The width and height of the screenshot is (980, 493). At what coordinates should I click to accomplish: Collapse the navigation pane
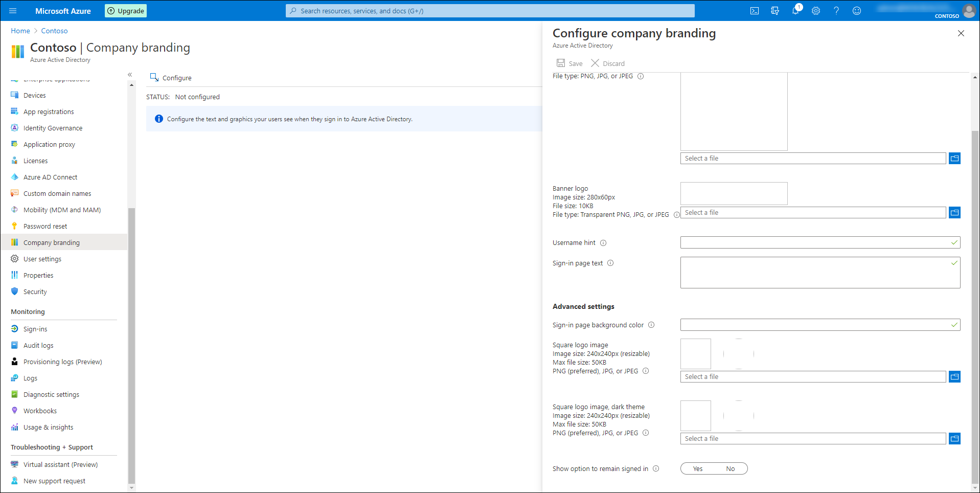(130, 74)
